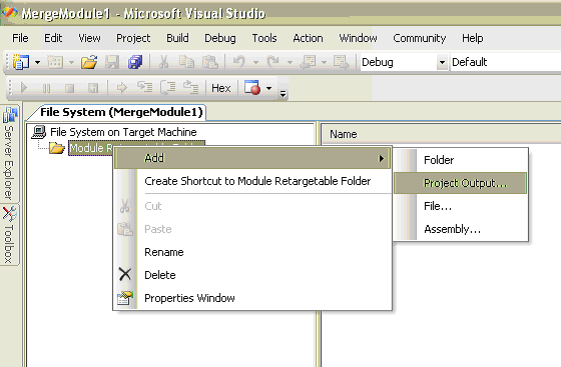This screenshot has width=561, height=367.
Task: Click the Breakpoints window icon
Action: pos(252,88)
